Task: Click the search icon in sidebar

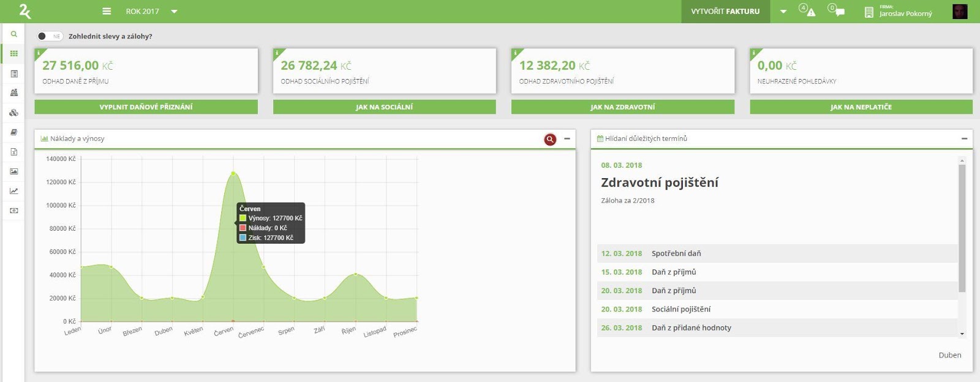Action: tap(13, 34)
